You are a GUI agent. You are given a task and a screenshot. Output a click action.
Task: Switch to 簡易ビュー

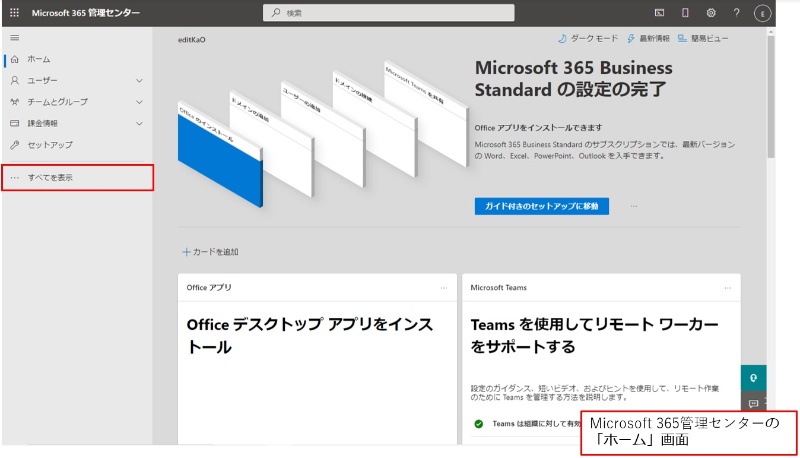click(703, 38)
